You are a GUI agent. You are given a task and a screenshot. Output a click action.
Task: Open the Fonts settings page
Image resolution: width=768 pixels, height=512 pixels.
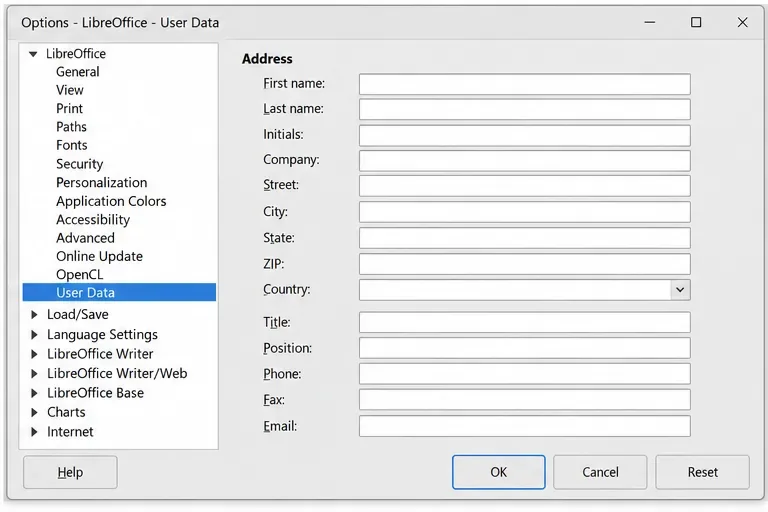point(72,146)
